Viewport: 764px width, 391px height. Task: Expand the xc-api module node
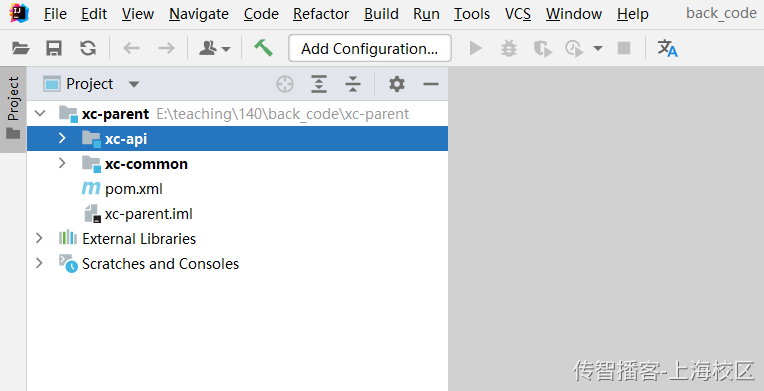[x=62, y=138]
